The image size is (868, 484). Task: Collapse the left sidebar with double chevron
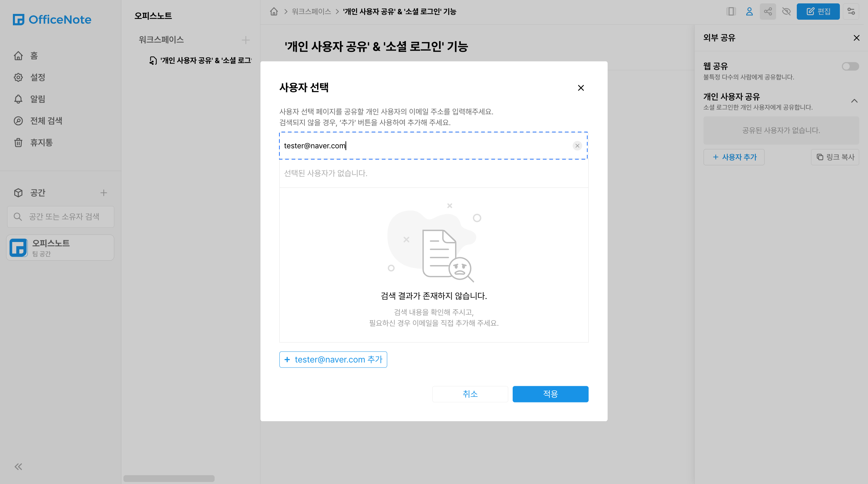pyautogui.click(x=18, y=467)
